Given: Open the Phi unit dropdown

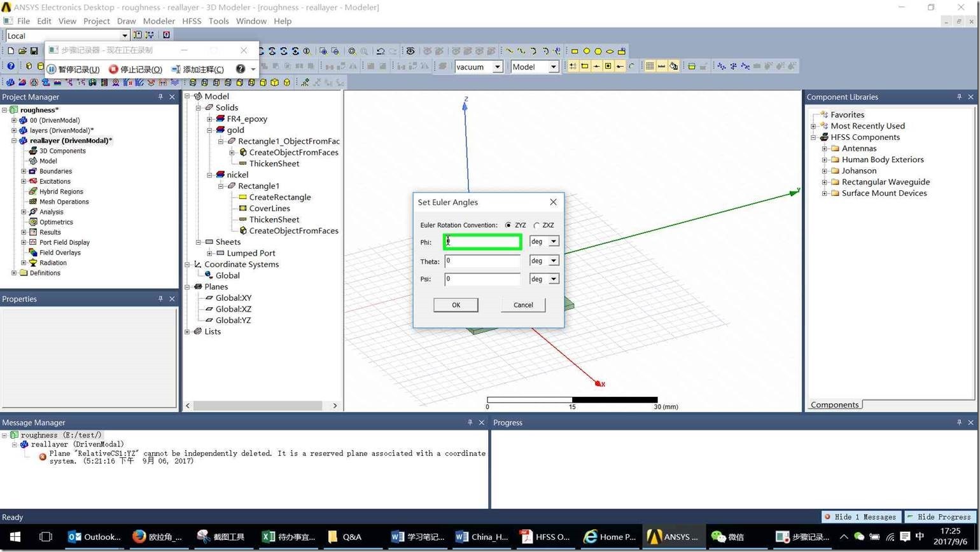Looking at the screenshot, I should (x=554, y=242).
